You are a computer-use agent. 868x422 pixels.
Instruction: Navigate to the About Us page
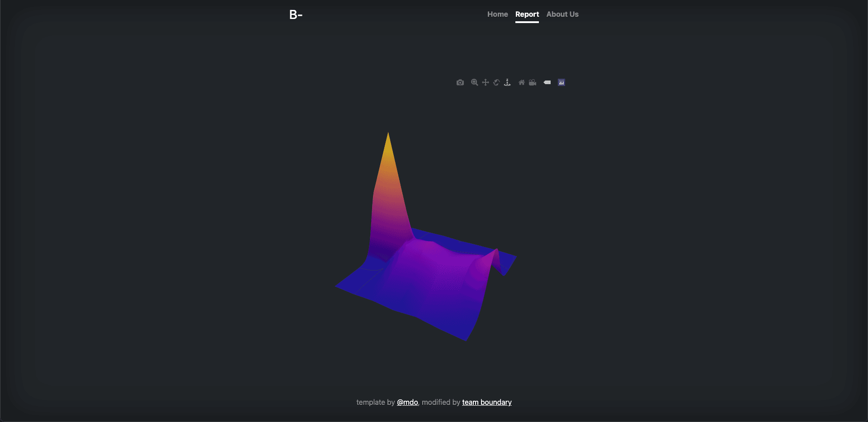(562, 14)
